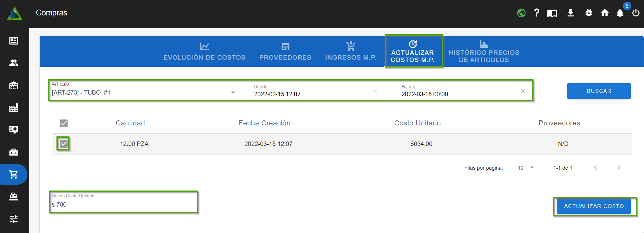Open the shopping cart sidebar icon
Viewport: 644px width, 233px height.
point(14,174)
